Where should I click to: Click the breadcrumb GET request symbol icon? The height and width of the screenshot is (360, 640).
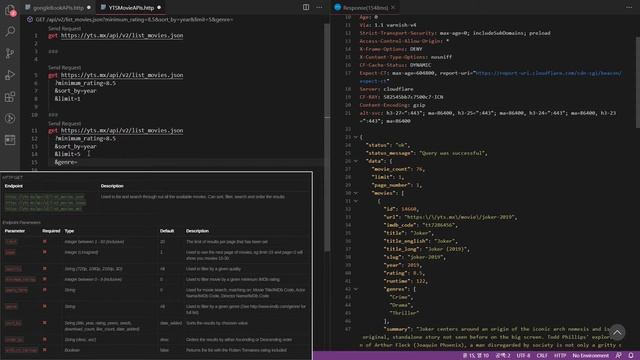pyautogui.click(x=30, y=19)
